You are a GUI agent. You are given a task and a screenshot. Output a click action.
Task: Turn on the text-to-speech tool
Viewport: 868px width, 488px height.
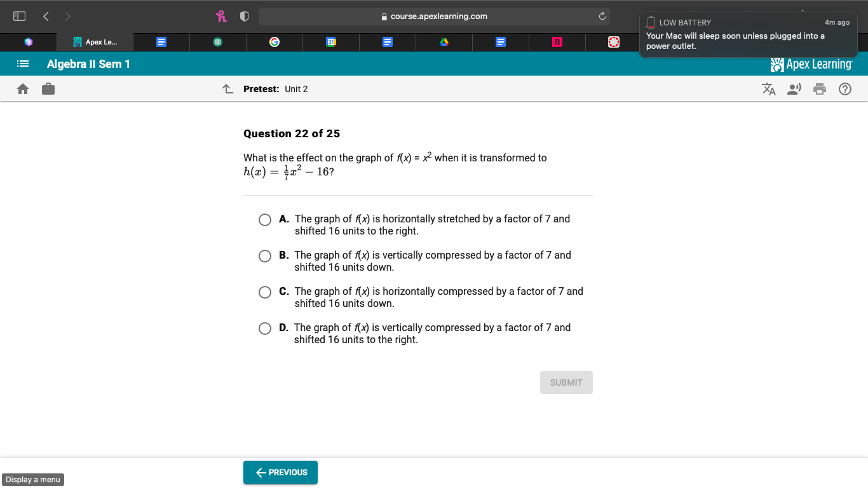point(794,89)
